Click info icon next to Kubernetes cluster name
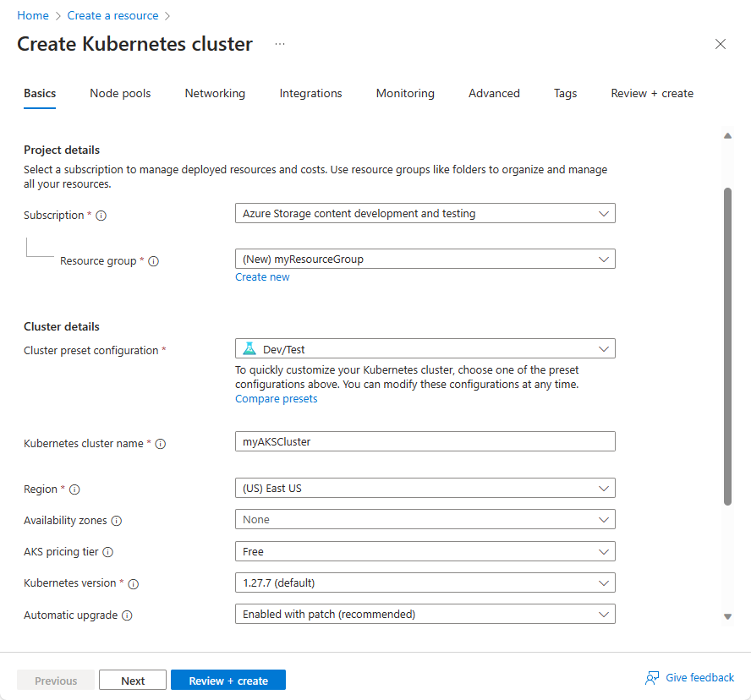This screenshot has width=751, height=700. point(161,444)
